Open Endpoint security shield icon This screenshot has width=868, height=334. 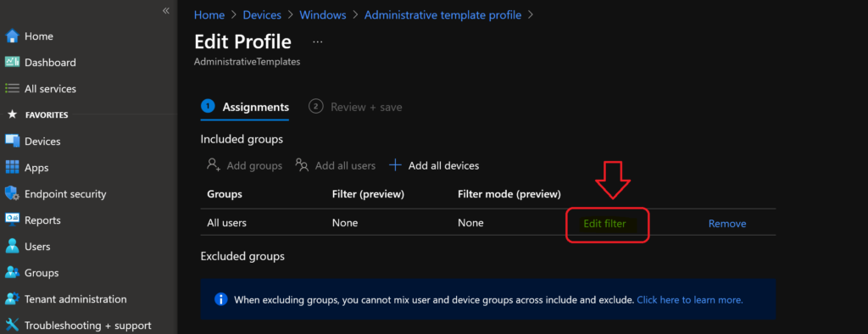[12, 194]
